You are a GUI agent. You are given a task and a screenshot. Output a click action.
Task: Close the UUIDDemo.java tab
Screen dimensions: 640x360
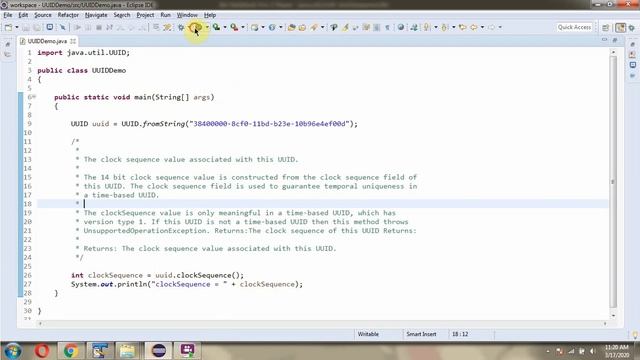point(73,41)
